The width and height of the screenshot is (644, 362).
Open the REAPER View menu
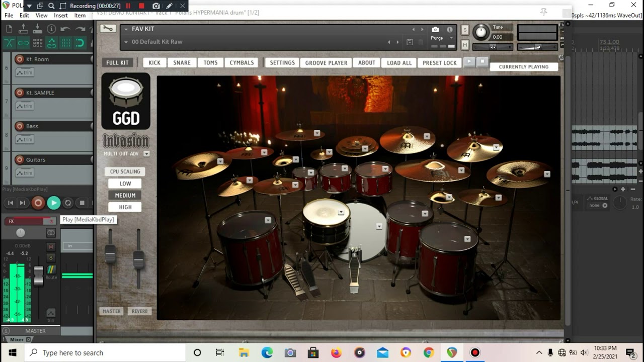pyautogui.click(x=41, y=16)
